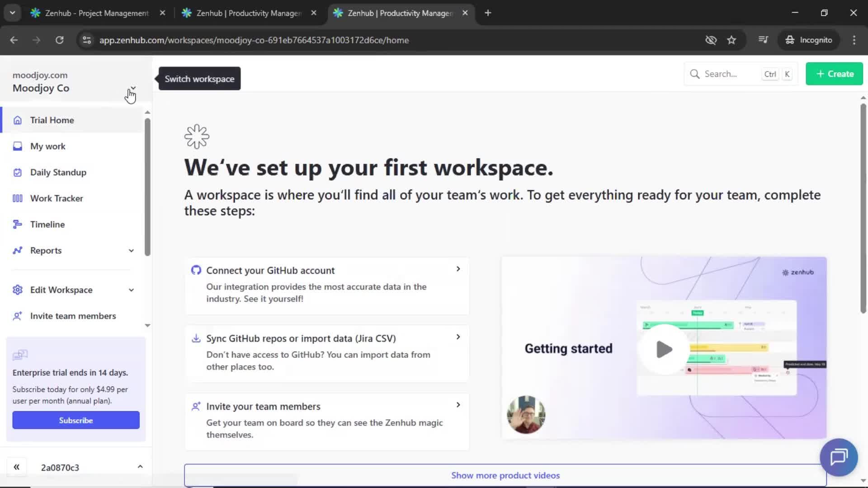This screenshot has height=488, width=868.
Task: Play the Getting started video
Action: coord(663,348)
